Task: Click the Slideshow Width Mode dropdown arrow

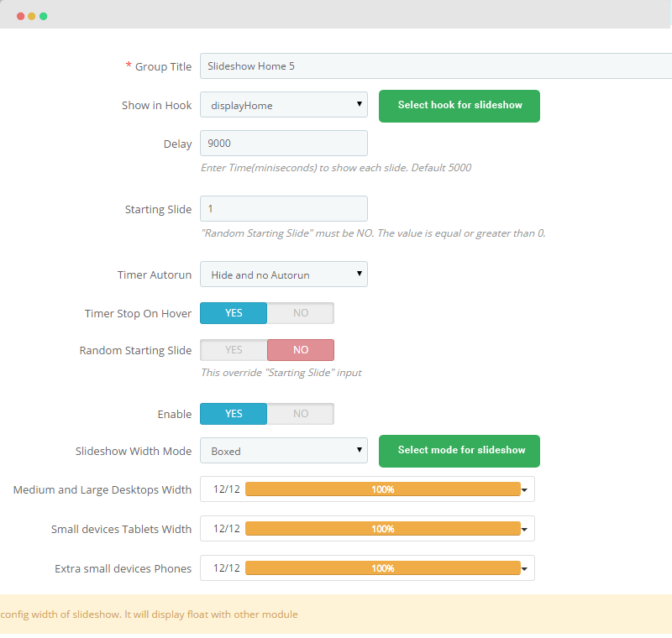Action: click(x=360, y=450)
